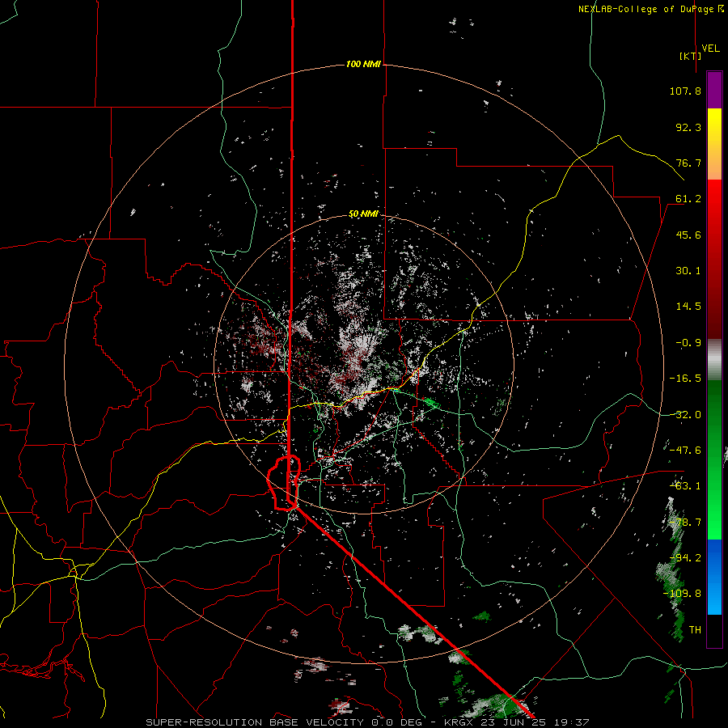728x728 pixels.
Task: Pick the green inbound segment of the color bar
Action: (714, 459)
